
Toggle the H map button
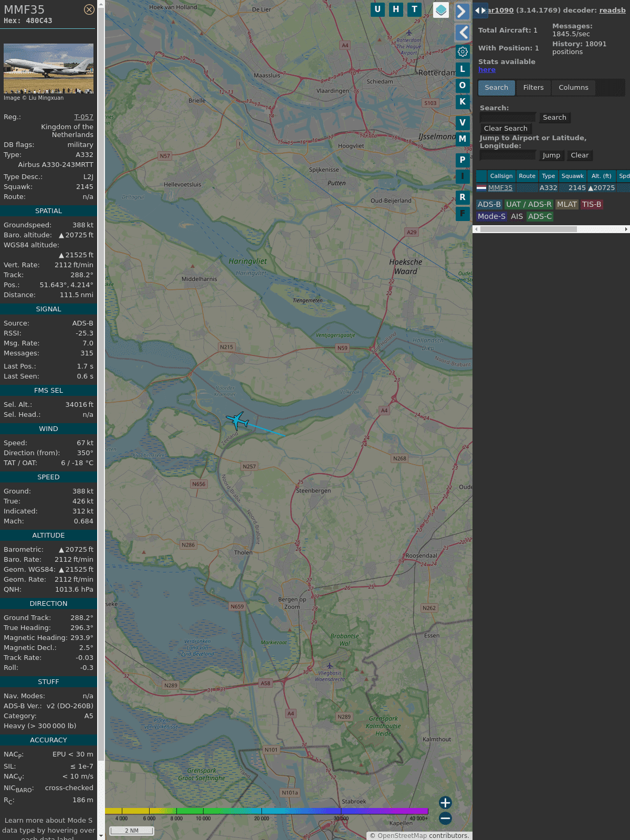click(396, 9)
